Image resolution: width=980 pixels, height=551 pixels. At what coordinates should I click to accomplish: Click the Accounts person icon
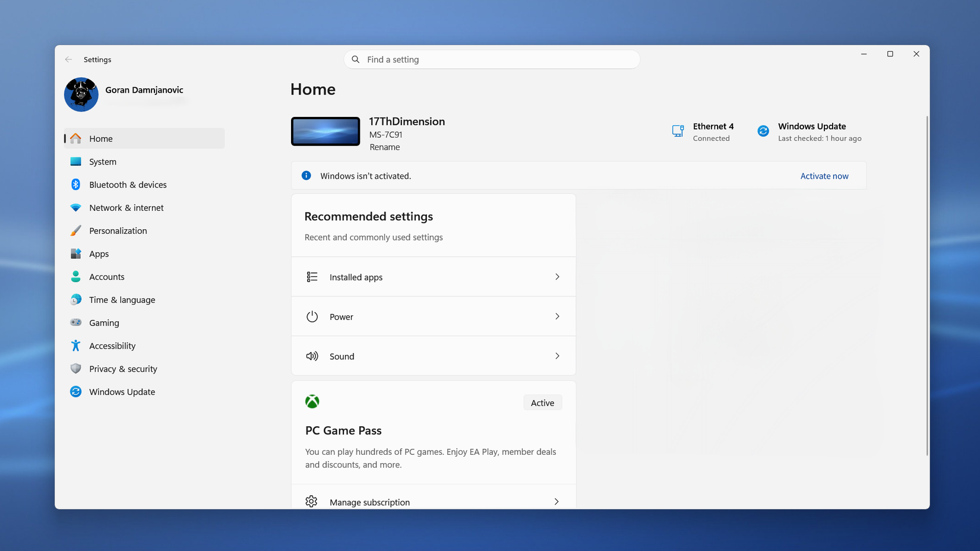[75, 277]
